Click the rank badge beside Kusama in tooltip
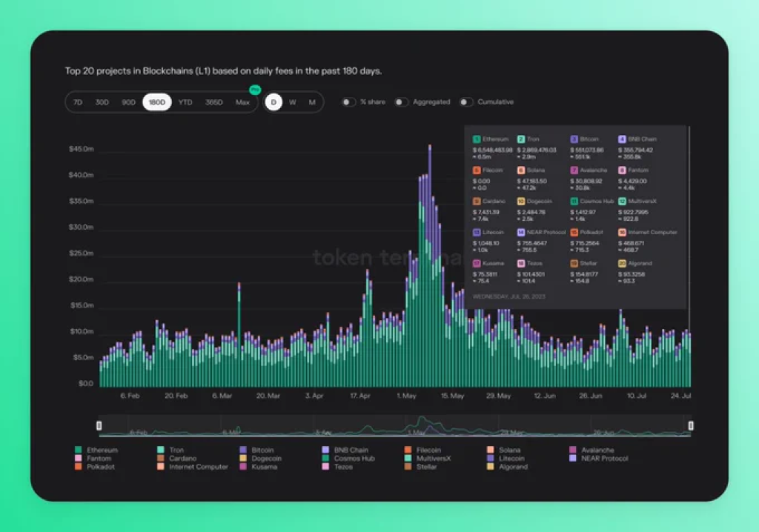The height and width of the screenshot is (532, 759). coord(477,263)
